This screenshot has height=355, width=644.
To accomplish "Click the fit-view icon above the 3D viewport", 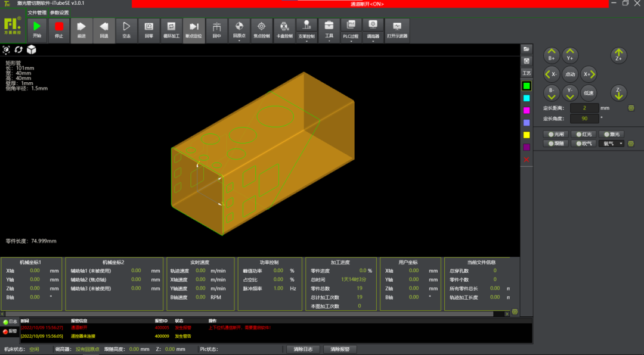I will pyautogui.click(x=6, y=49).
